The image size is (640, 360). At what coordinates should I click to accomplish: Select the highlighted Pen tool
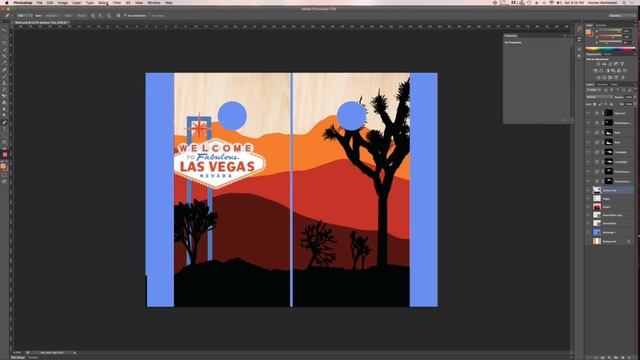point(5,122)
